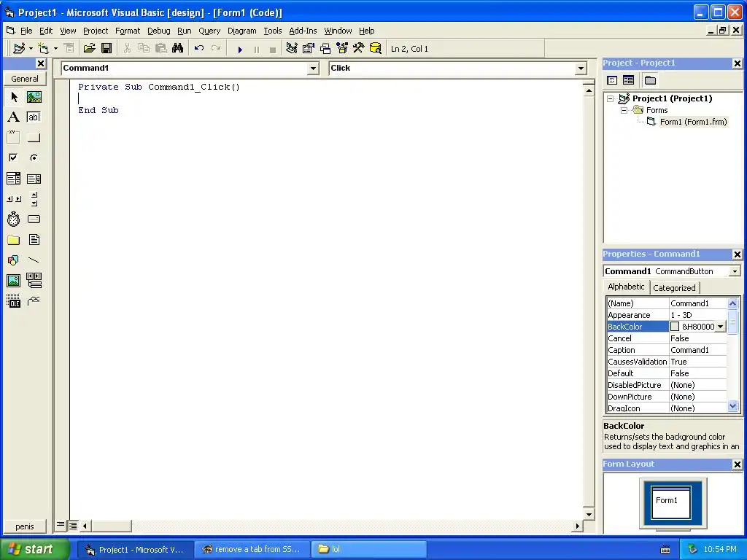747x560 pixels.
Task: Open the Project menu
Action: pyautogui.click(x=96, y=31)
